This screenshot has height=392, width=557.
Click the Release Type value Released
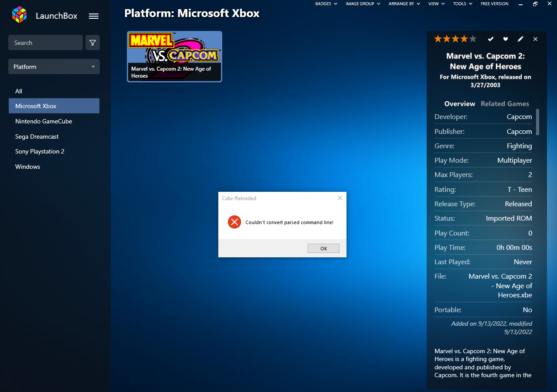pos(519,204)
